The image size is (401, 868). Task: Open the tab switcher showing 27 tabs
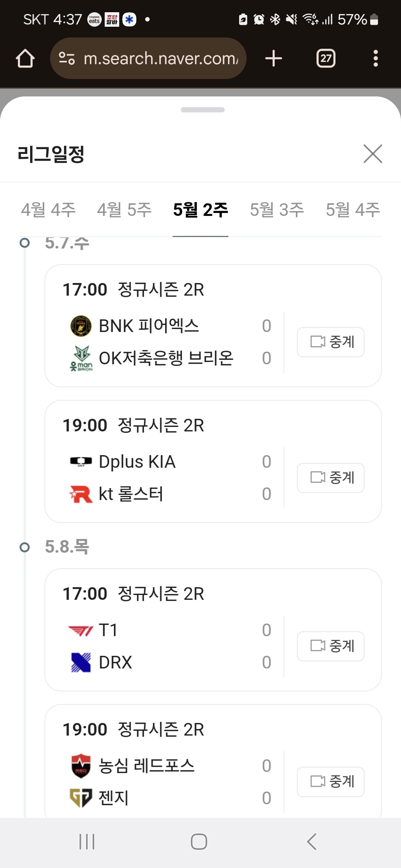pos(326,59)
